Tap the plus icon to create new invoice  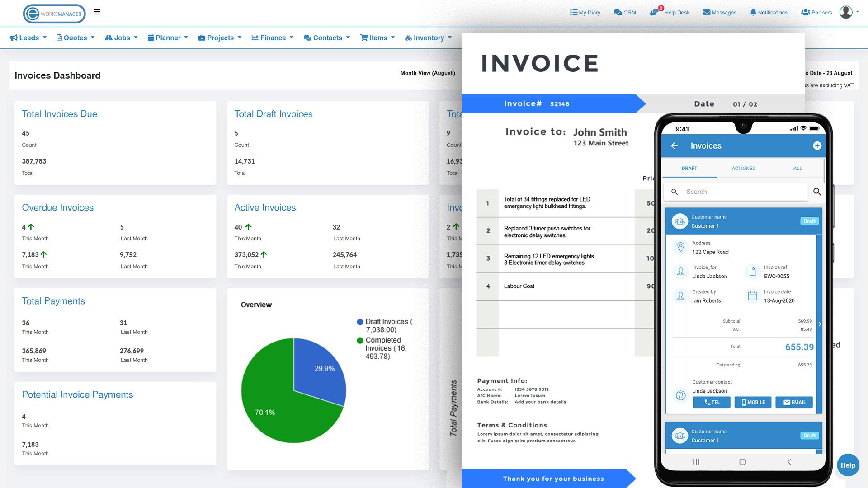pos(817,145)
